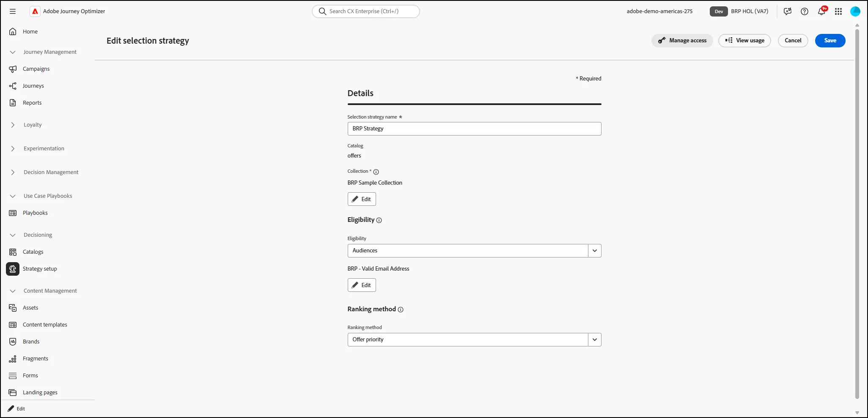Show Ranking method info icon
This screenshot has height=418, width=868.
401,310
